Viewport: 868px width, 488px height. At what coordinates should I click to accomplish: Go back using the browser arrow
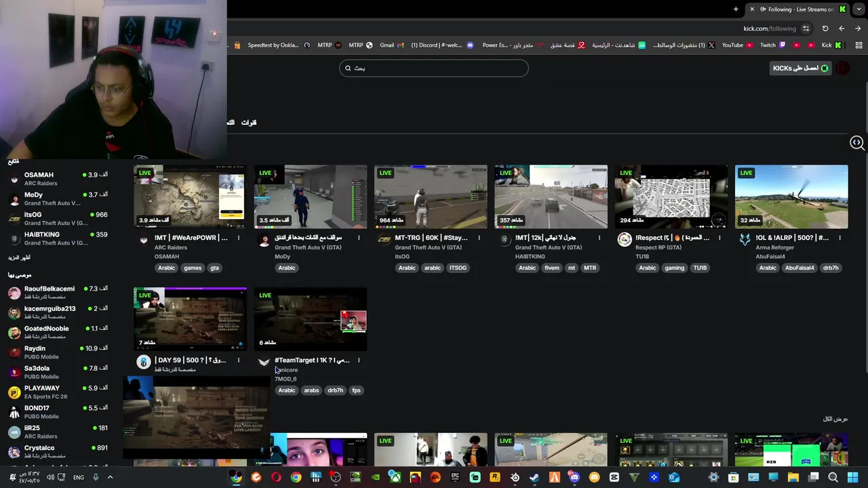[858, 28]
